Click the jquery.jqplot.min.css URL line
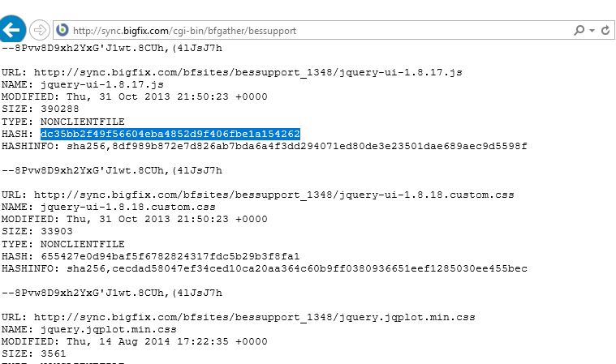This screenshot has width=616, height=364. tap(238, 317)
